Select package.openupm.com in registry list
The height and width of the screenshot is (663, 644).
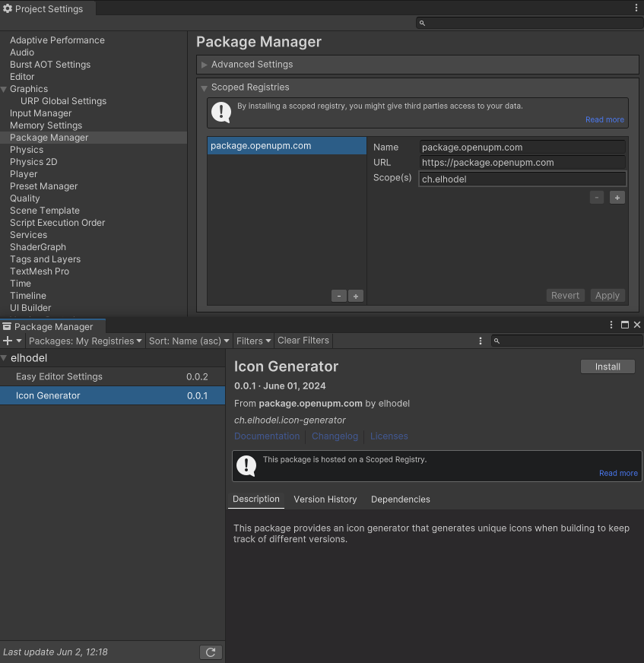click(287, 145)
